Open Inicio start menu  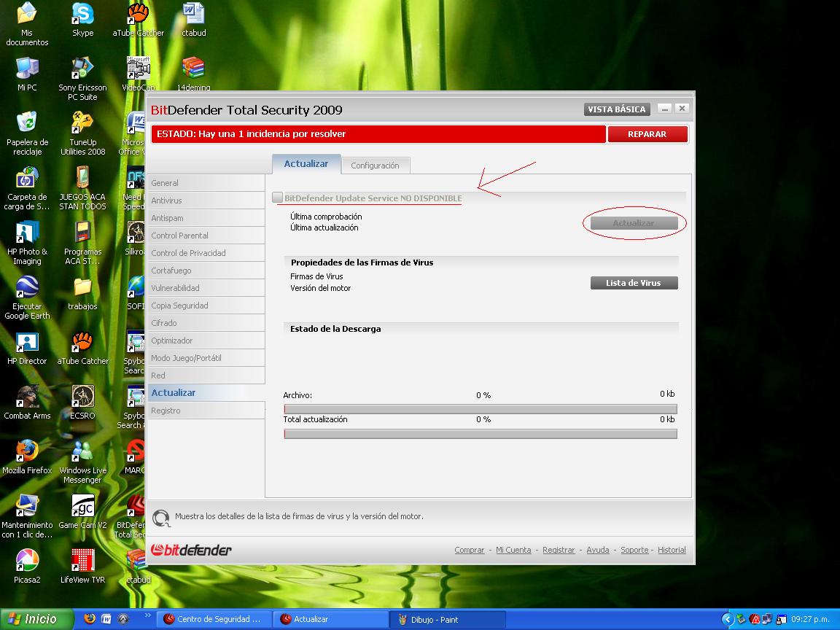coord(36,619)
